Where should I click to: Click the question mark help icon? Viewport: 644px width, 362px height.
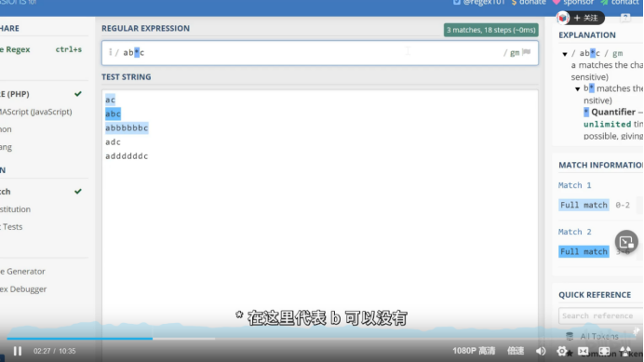pos(625,18)
